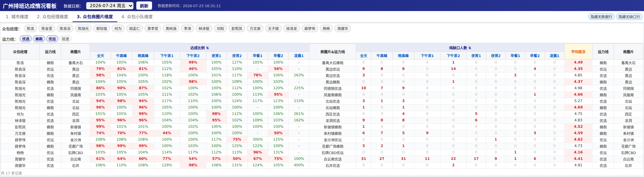Filter by manager chip 陈金莹

click(x=47, y=29)
